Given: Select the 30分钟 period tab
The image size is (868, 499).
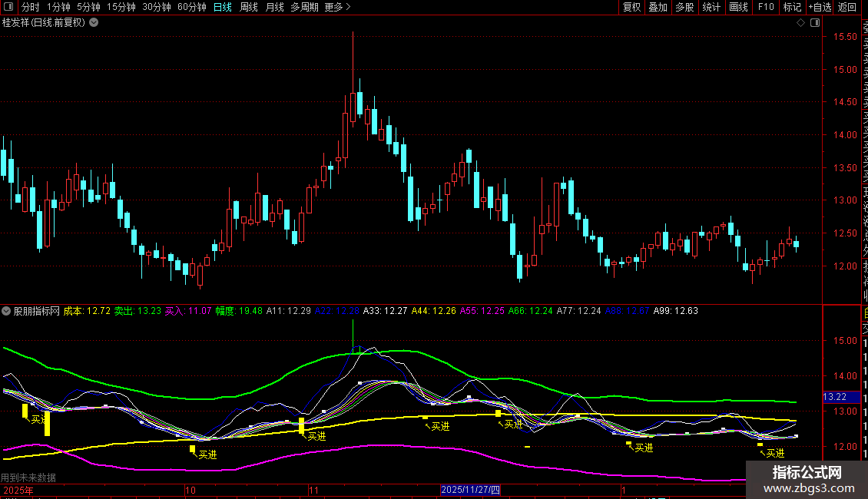Looking at the screenshot, I should (157, 7).
